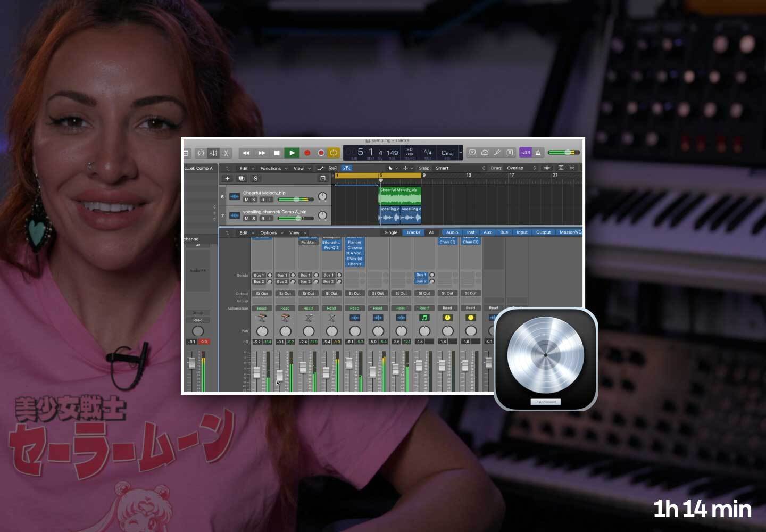The height and width of the screenshot is (532, 766).
Task: Click the Duplicate Track button
Action: tap(242, 179)
